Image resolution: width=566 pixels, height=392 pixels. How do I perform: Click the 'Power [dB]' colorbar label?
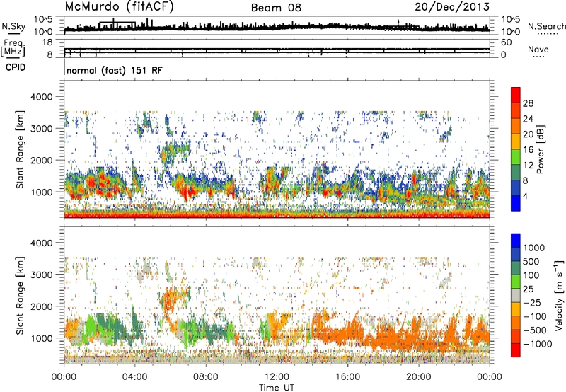tap(541, 149)
